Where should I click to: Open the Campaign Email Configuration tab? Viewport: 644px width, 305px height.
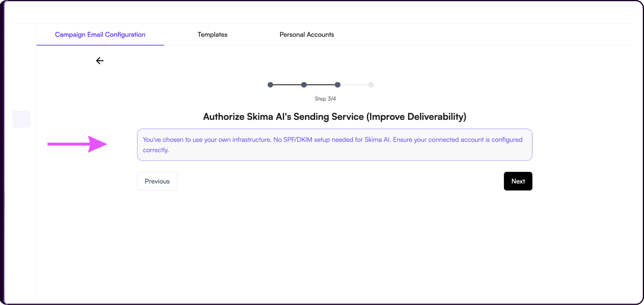(x=100, y=35)
